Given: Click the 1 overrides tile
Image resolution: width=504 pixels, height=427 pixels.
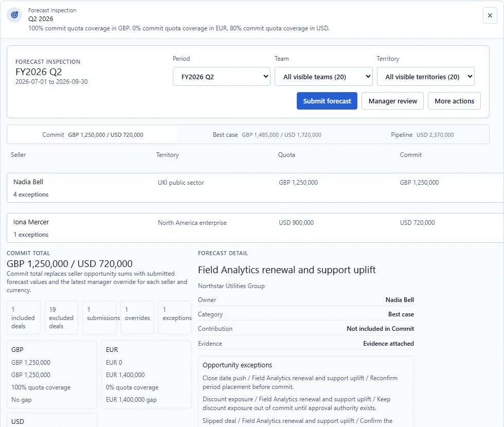Looking at the screenshot, I should point(137,317).
